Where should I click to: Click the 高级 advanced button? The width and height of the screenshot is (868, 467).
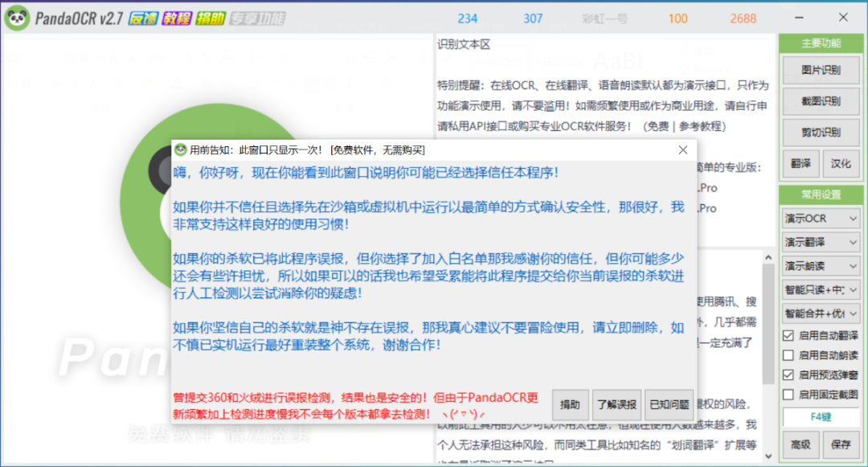point(800,444)
